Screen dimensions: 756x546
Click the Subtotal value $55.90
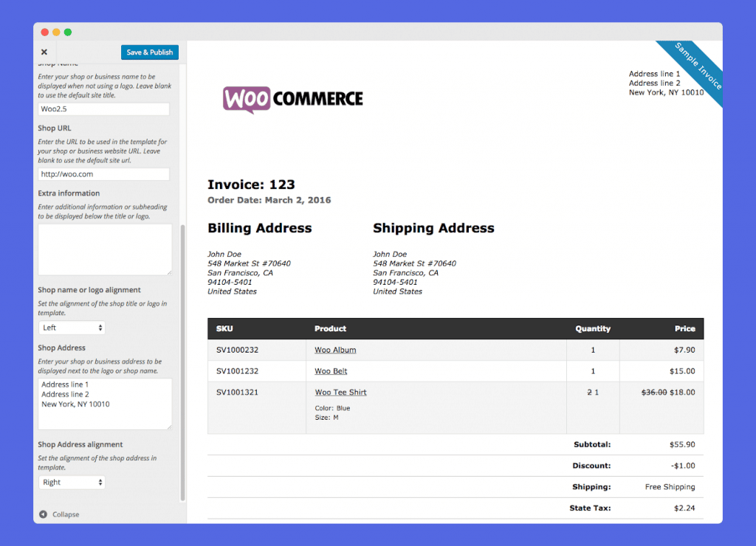[682, 444]
